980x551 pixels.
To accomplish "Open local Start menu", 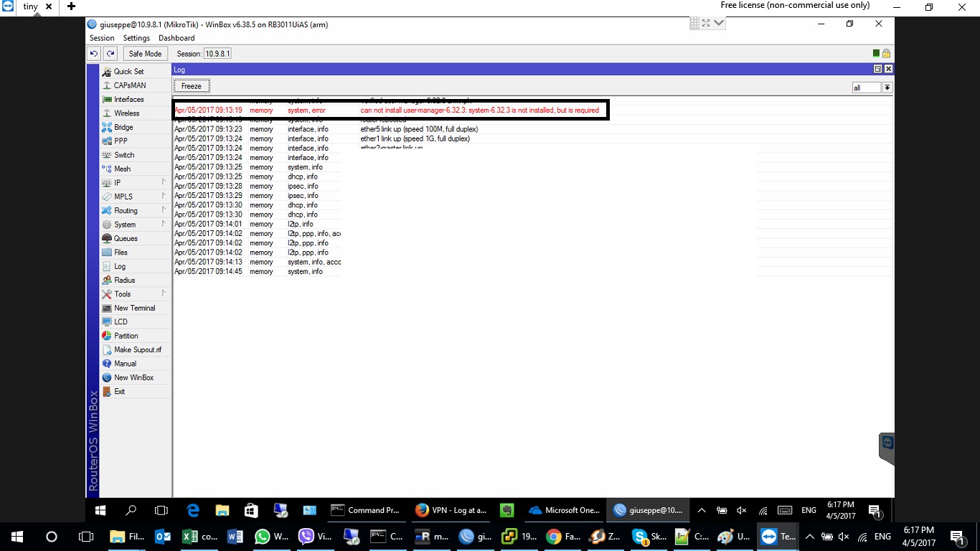I will 17,536.
